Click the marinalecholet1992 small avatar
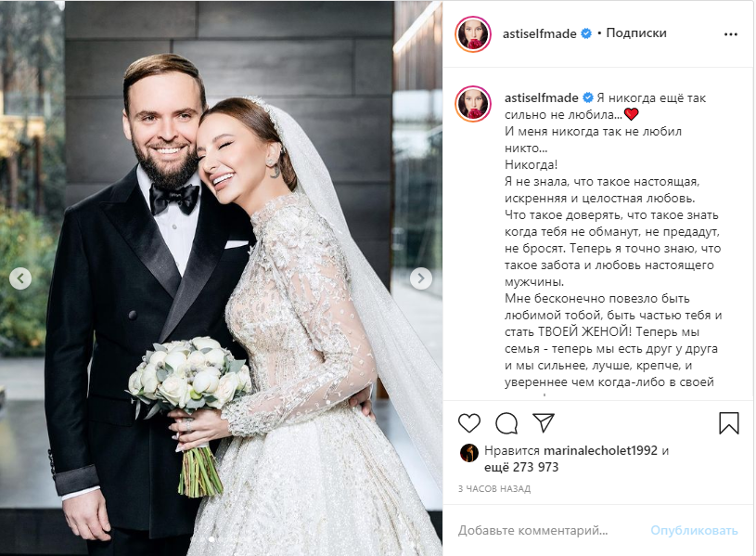 point(468,453)
